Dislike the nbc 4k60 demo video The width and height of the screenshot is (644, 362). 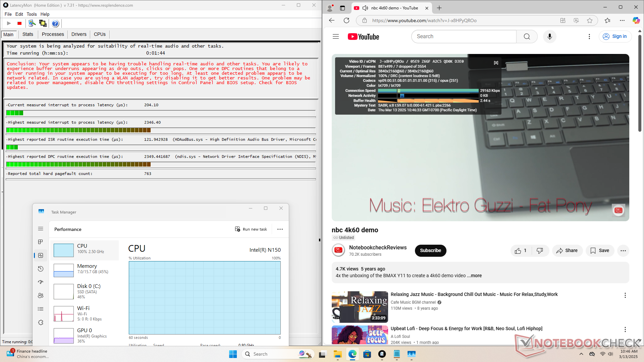click(x=540, y=251)
